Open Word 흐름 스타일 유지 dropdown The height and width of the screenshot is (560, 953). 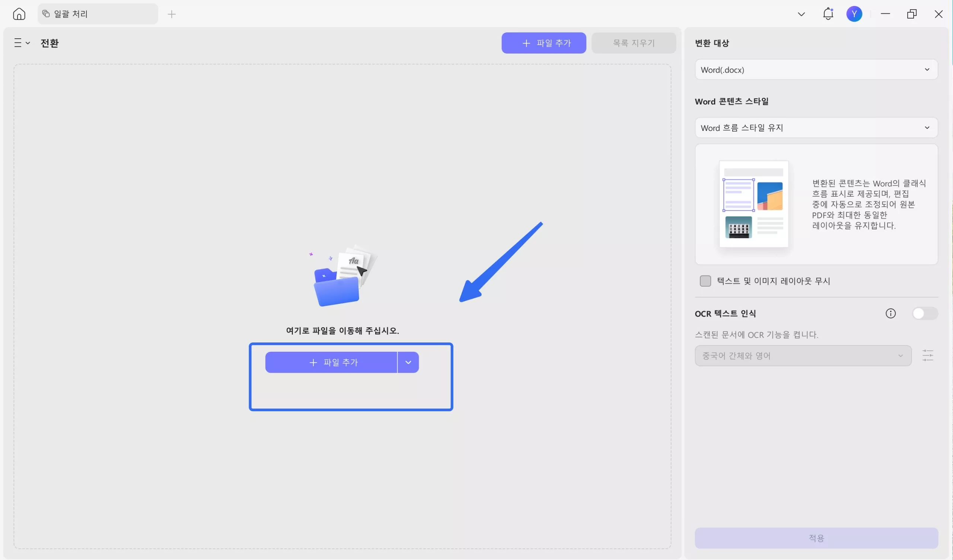pyautogui.click(x=816, y=128)
